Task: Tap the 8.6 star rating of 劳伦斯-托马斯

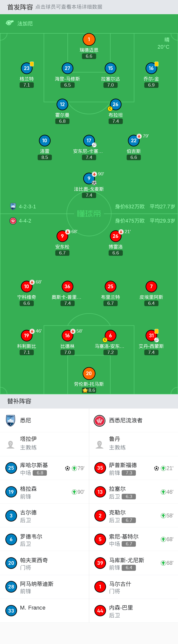Action: [89, 390]
